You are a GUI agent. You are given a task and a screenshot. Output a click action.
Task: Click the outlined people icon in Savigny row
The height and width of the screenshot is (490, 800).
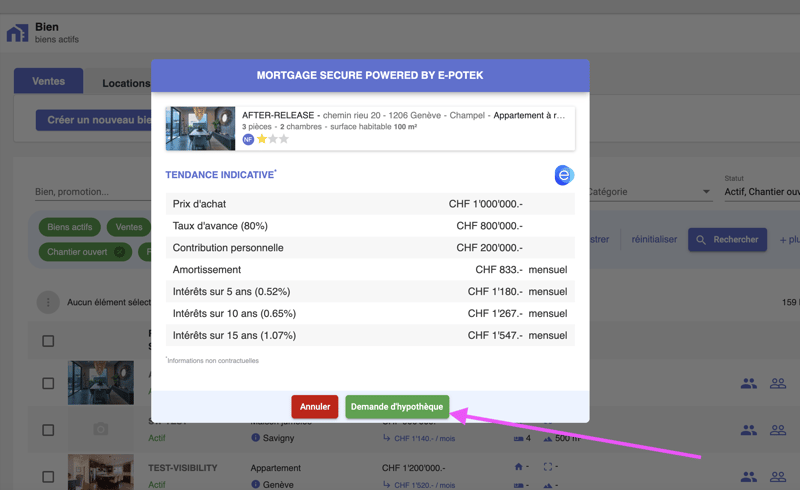coord(778,430)
